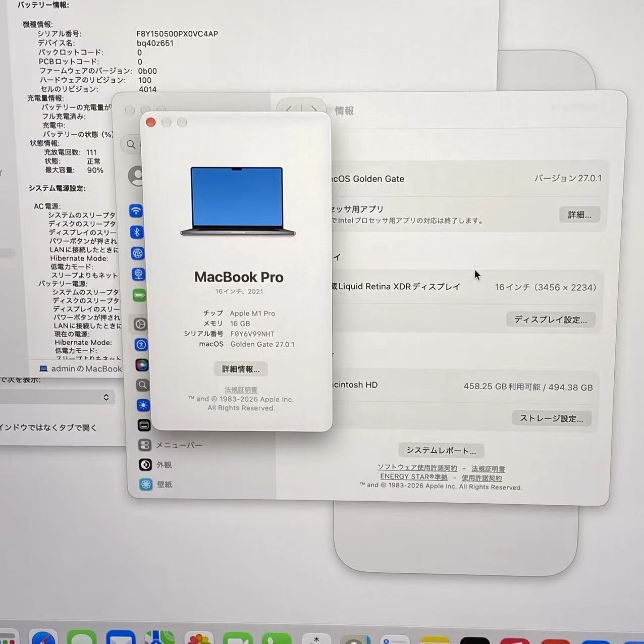Click Golden Gate 27.0.1 in About window

click(x=262, y=344)
